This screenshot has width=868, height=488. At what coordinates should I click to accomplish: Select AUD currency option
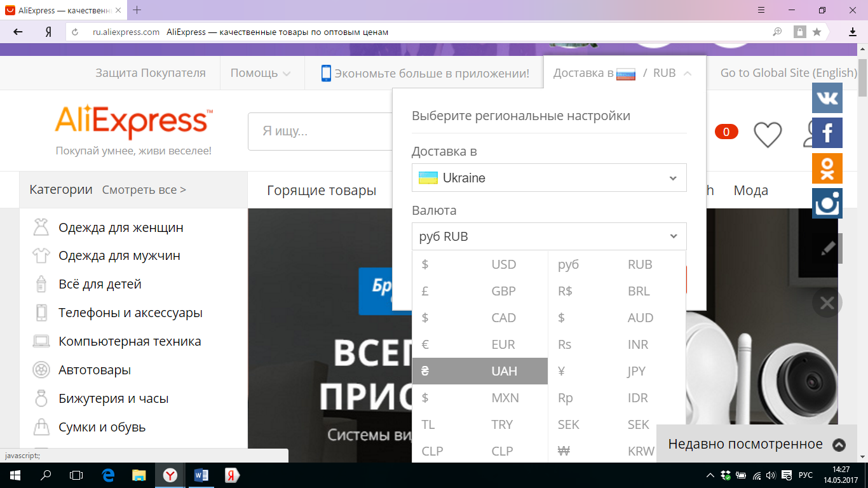click(617, 318)
